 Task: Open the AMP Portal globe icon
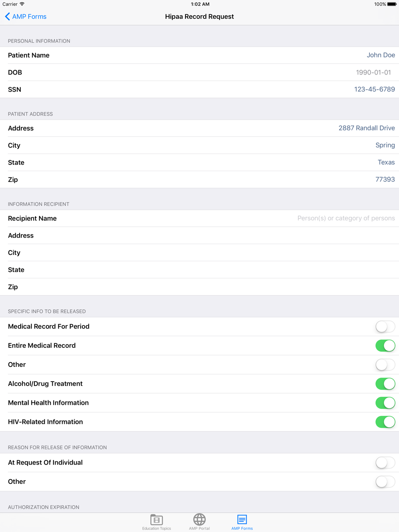[199, 519]
